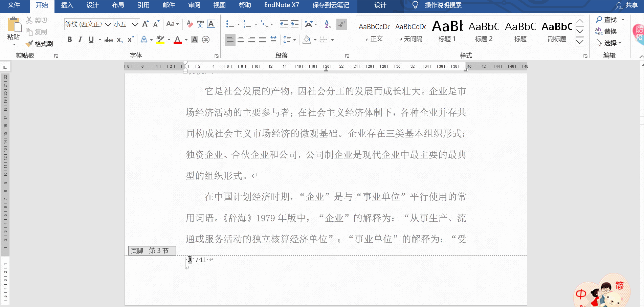Pick the red font color swatch
This screenshot has width=644, height=307.
pyautogui.click(x=178, y=40)
